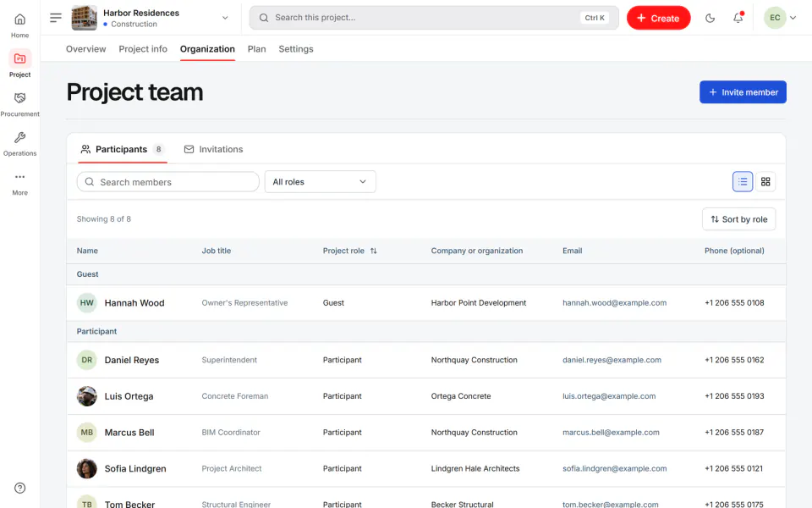
Task: Click Harbor Point Development company cell
Action: click(479, 303)
